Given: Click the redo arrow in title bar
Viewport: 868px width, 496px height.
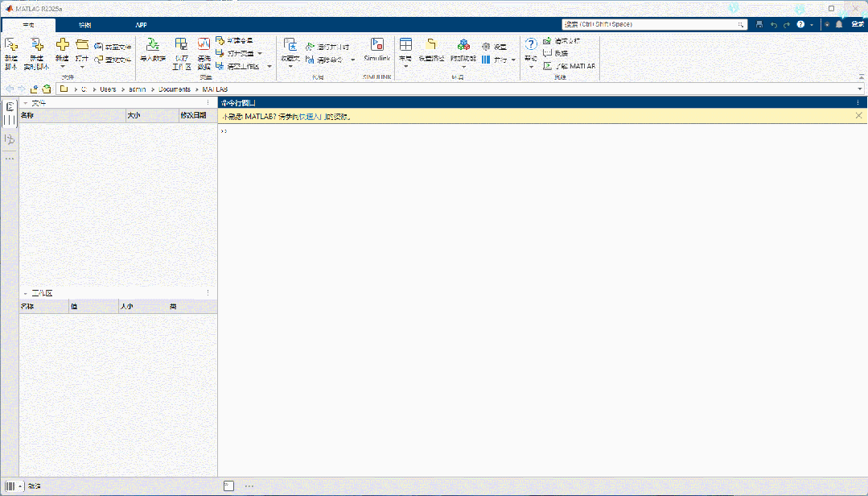Looking at the screenshot, I should pyautogui.click(x=787, y=24).
